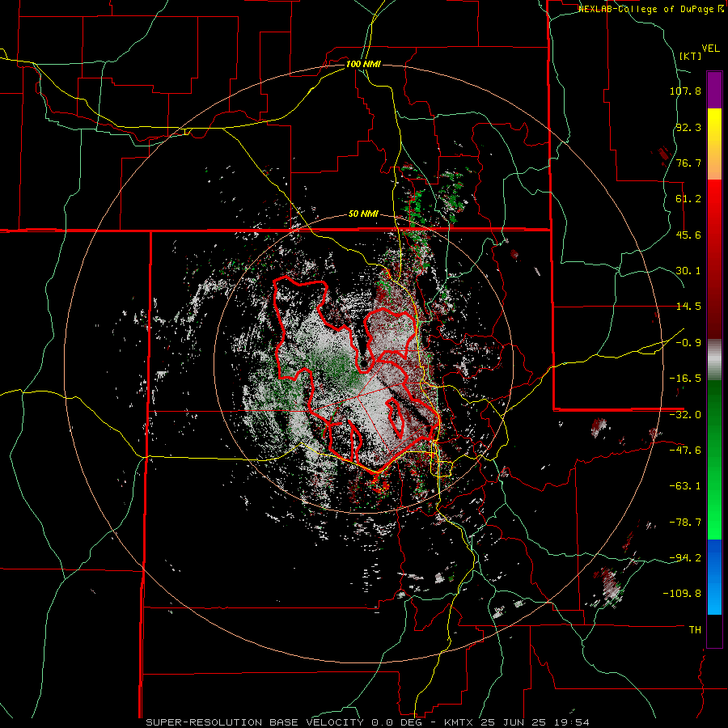This screenshot has width=728, height=728.
Task: Select the 14.5 scale value
Action: coord(688,307)
